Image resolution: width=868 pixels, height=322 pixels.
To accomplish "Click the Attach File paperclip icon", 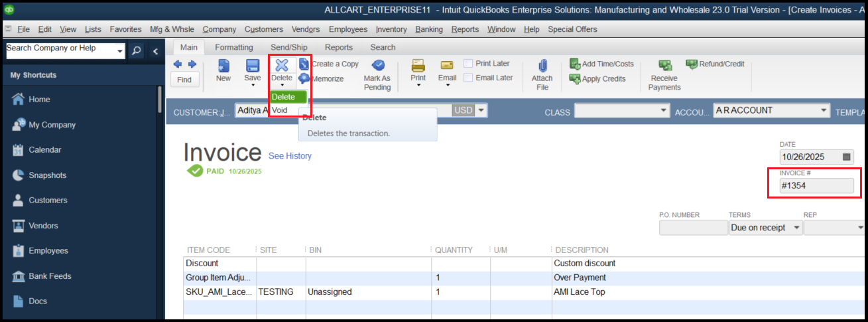I will coord(542,66).
